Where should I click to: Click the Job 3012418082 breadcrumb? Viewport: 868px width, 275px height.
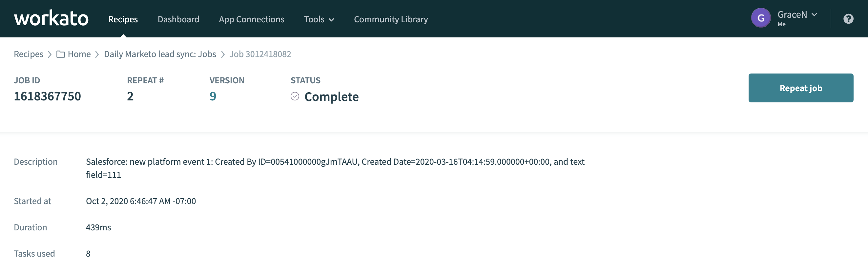tap(260, 54)
